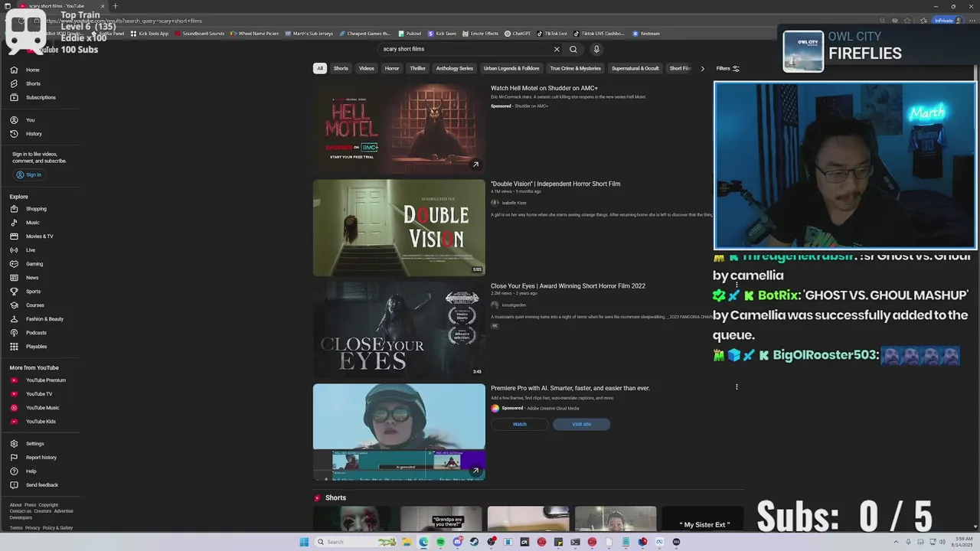
Task: Open the locustgarden channel link
Action: tap(514, 305)
